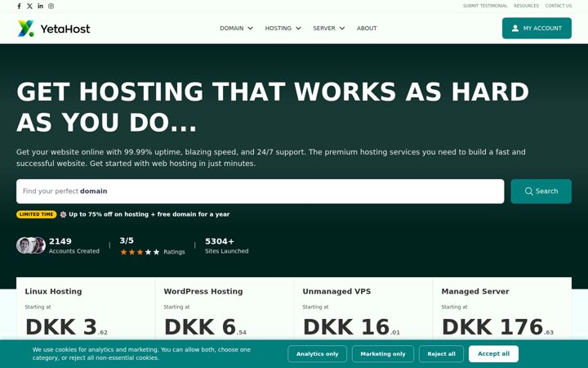Choose Analytics only cookies
Viewport: 588px width, 368px height.
(317, 354)
